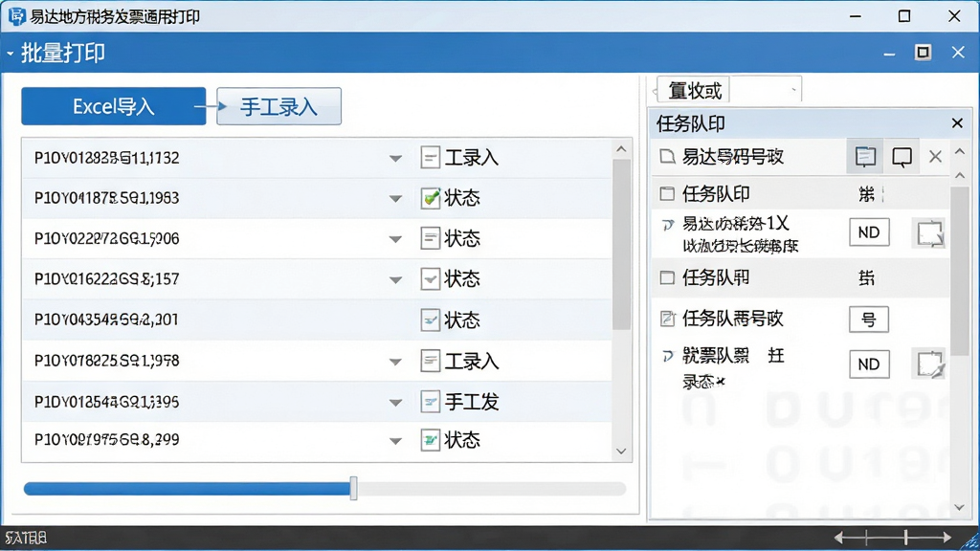
Task: Expand the 票队票 task item arrow
Action: [x=668, y=356]
